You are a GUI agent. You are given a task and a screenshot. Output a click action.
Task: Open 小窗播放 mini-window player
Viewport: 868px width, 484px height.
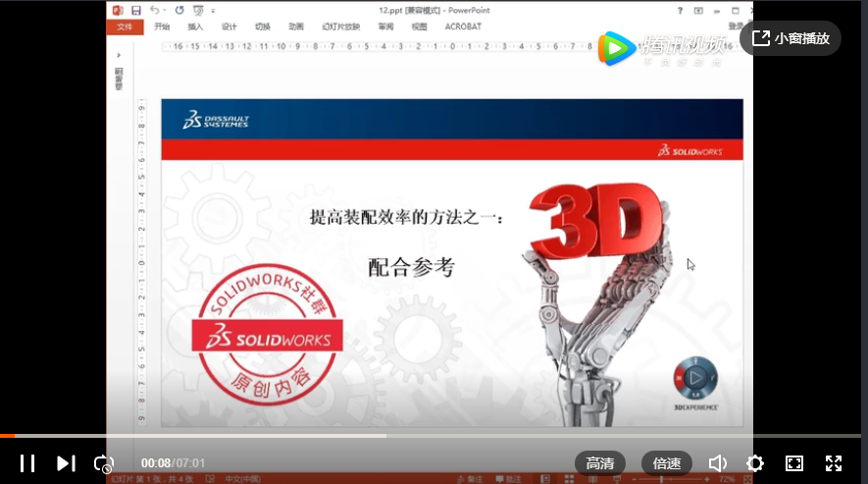[791, 38]
